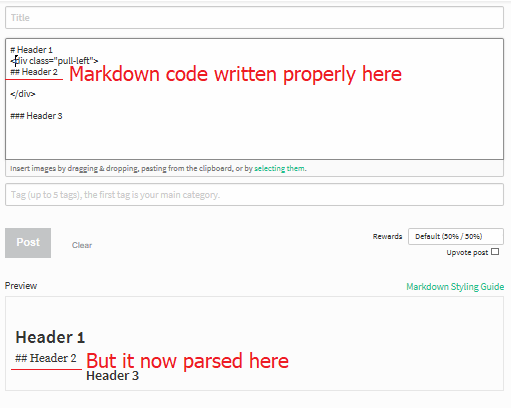
Task: Open the Markdown Styling Guide link
Action: click(455, 287)
